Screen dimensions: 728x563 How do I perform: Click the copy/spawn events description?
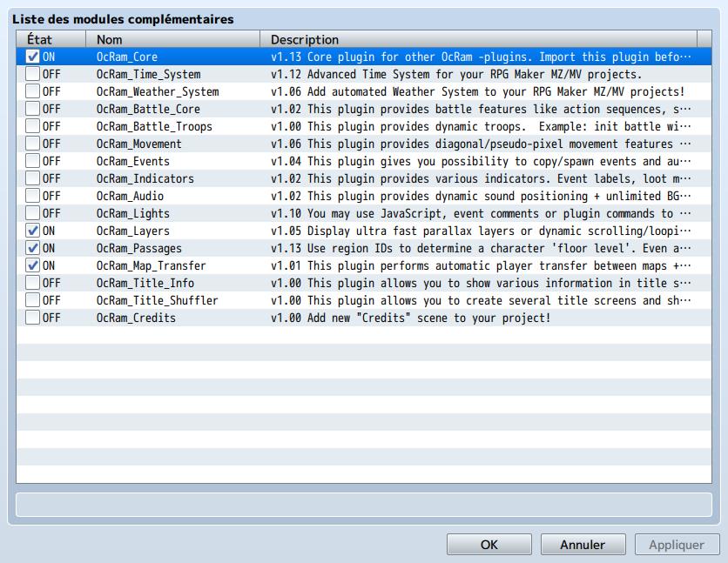481,161
